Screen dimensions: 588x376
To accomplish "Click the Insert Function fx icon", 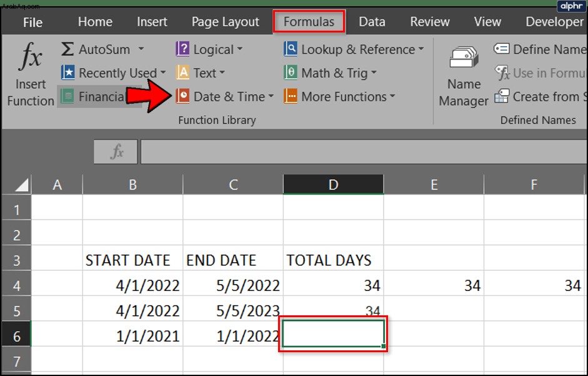I will (x=31, y=56).
